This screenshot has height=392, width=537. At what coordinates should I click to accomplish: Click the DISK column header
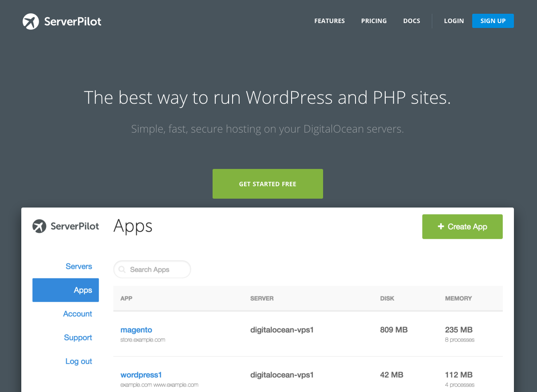[x=387, y=298]
